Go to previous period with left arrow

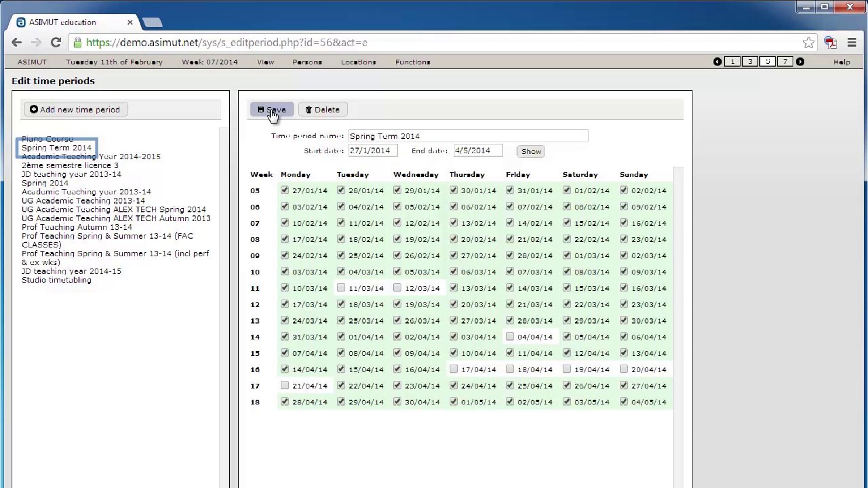tap(717, 62)
